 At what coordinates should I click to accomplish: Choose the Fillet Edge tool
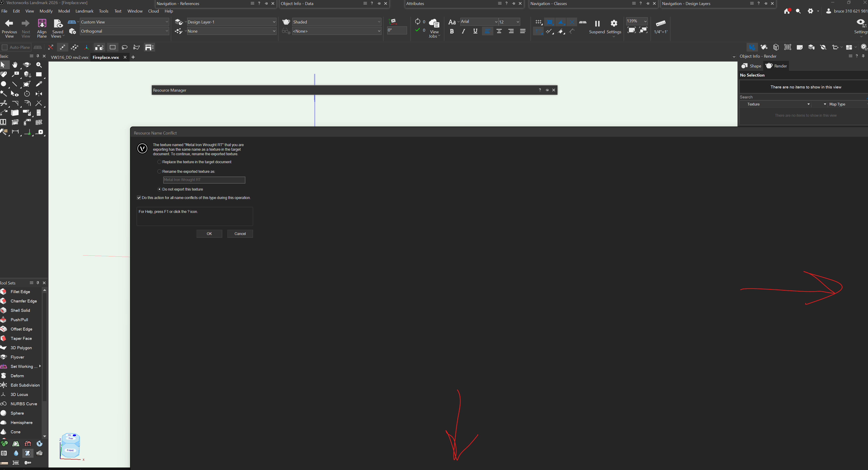pos(20,292)
